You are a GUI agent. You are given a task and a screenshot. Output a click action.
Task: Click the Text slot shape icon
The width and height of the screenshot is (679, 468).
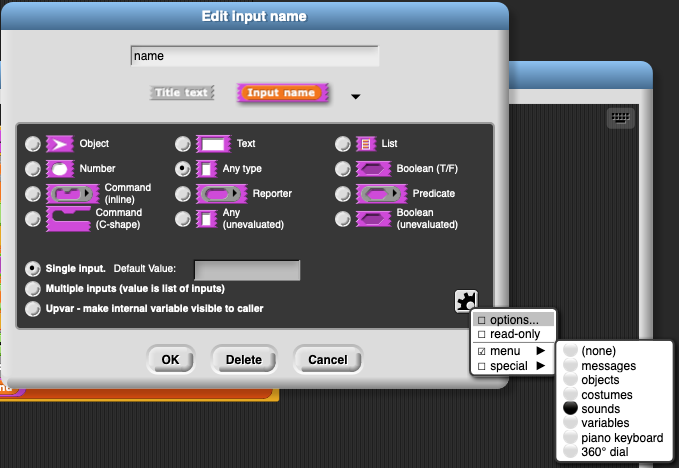[213, 144]
